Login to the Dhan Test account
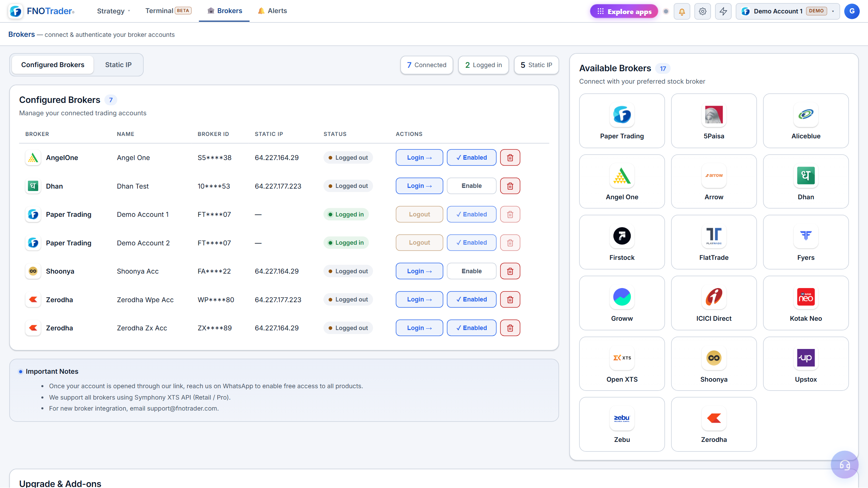This screenshot has width=868, height=488. coord(419,186)
